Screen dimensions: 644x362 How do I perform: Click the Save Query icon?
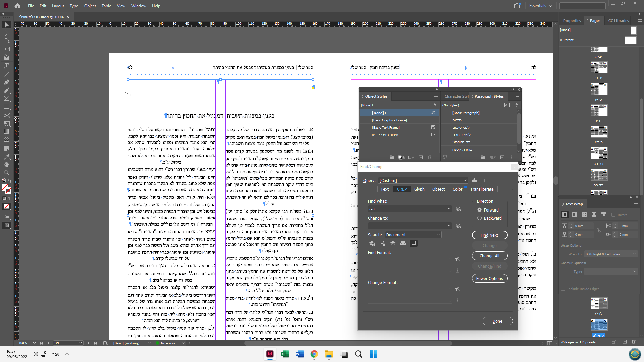(474, 180)
